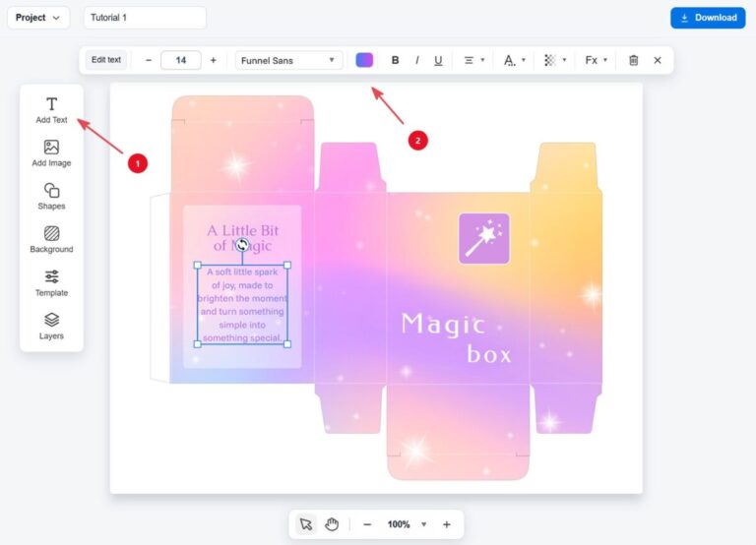Image resolution: width=756 pixels, height=545 pixels.
Task: Open the opacity/transparency dropdown
Action: (x=555, y=60)
